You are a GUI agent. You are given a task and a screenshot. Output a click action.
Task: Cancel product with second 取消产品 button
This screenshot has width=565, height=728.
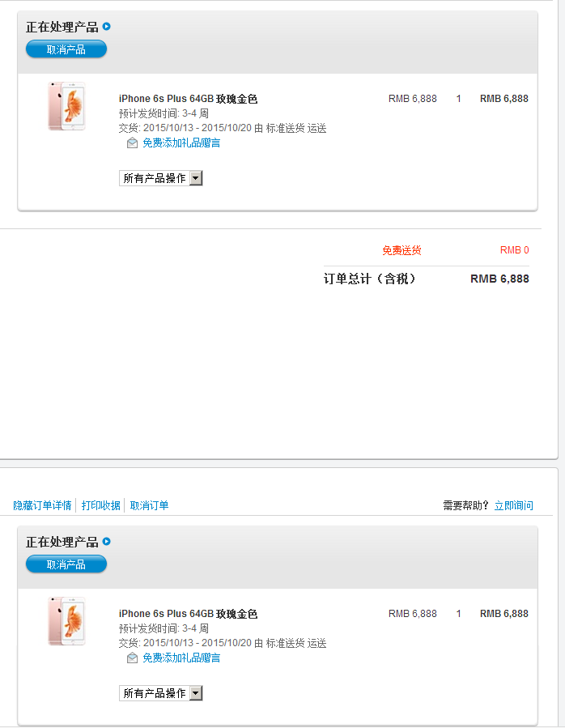tap(66, 564)
